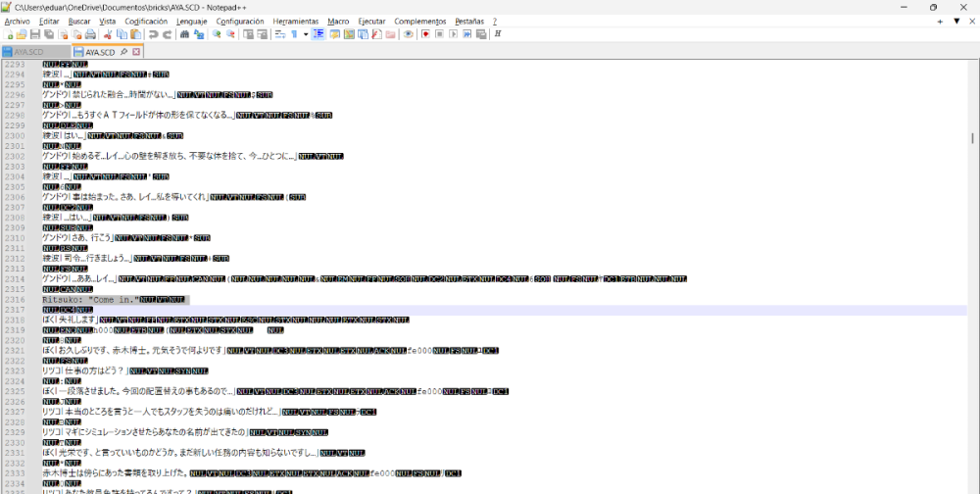Open the Replace dialog icon
The image size is (980, 494).
pyautogui.click(x=199, y=33)
